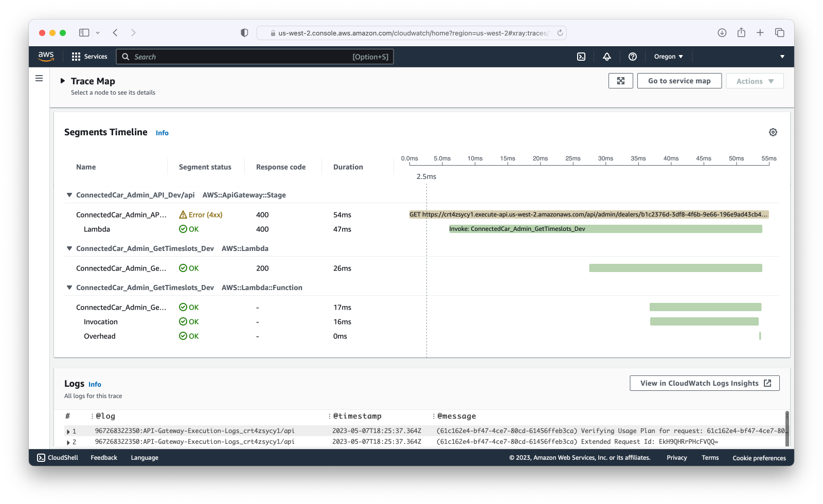Click the Logs panel vertical scrollbar
Screen dimensions: 823x504
pos(787,429)
